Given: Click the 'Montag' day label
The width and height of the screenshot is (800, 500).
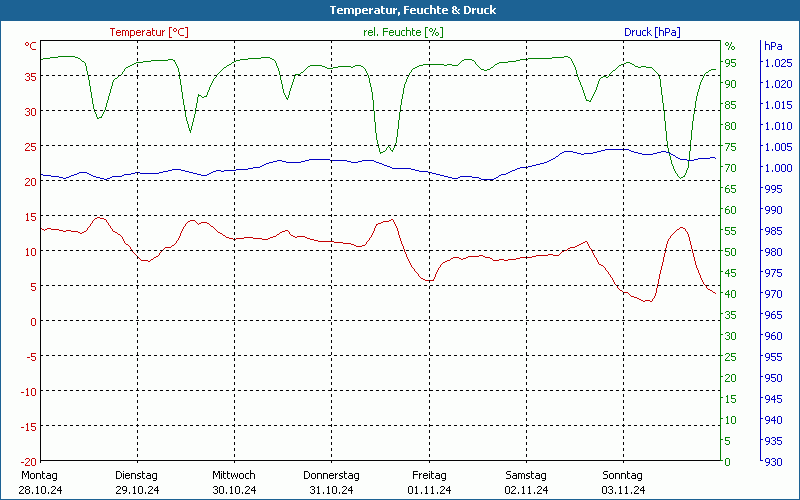Looking at the screenshot, I should tap(39, 475).
